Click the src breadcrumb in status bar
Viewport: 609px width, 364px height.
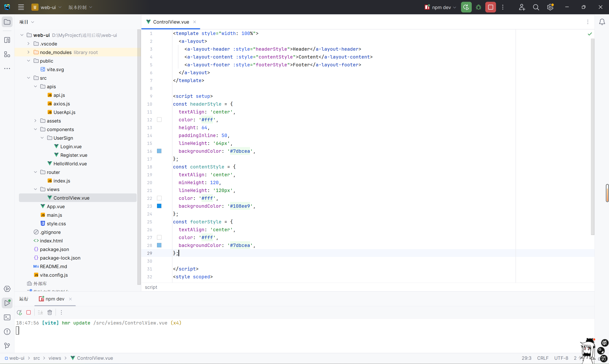[x=37, y=358]
